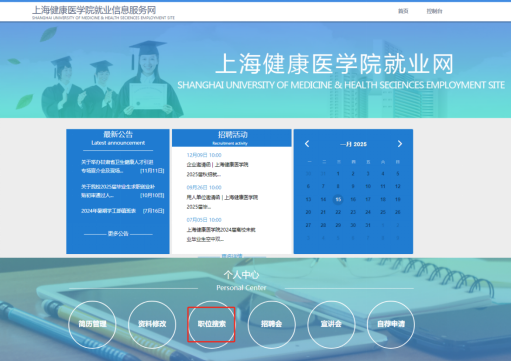512x361 pixels.
Task: Go to previous month in calendar
Action: pos(307,144)
